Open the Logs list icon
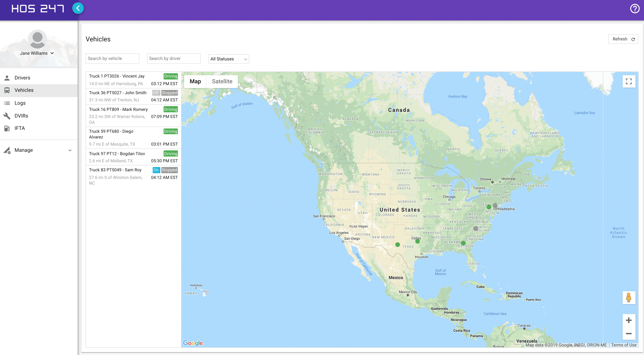The image size is (644, 355). click(7, 103)
